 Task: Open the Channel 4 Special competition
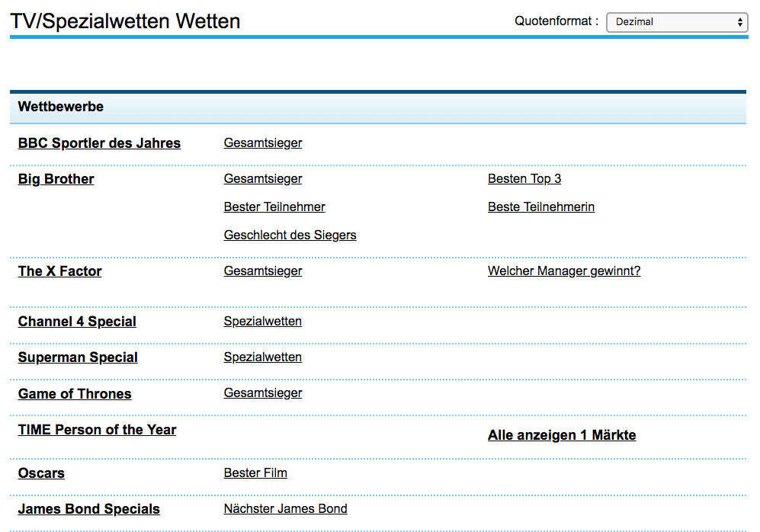tap(77, 321)
